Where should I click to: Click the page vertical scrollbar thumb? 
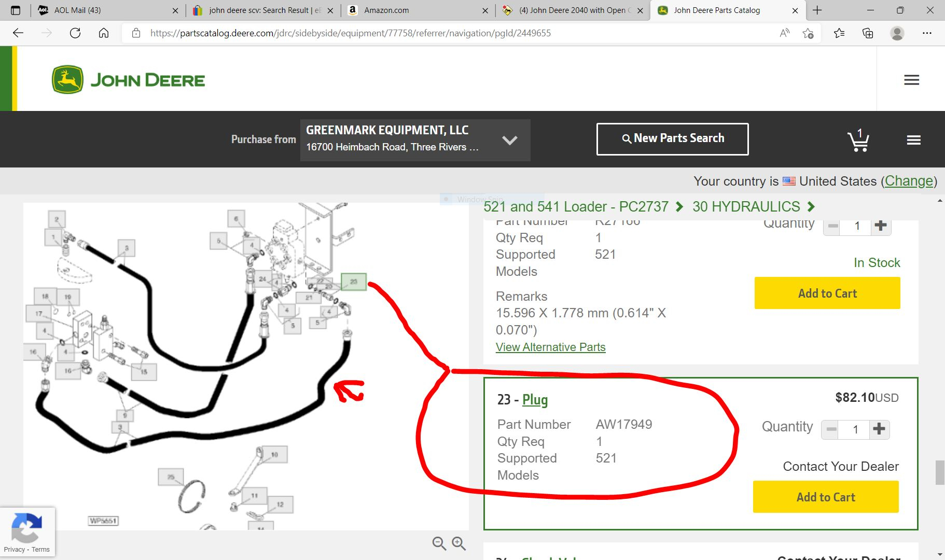pyautogui.click(x=939, y=472)
